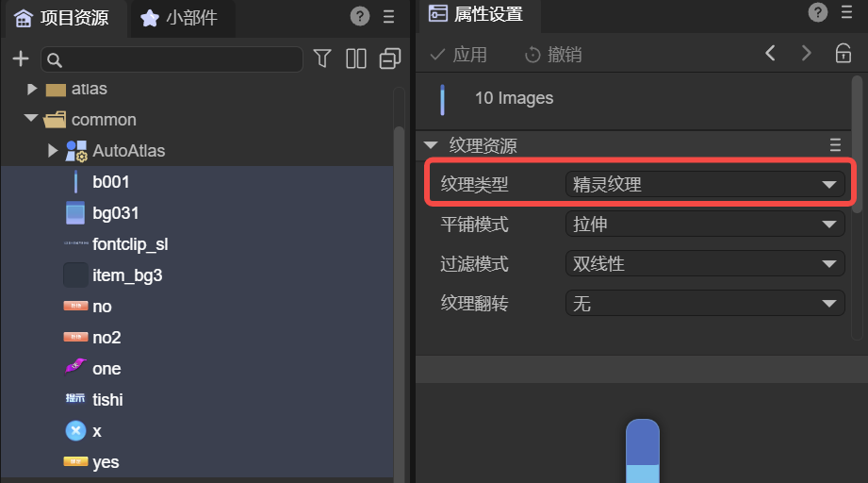Open the 纹理资源 section menu icon

tap(834, 145)
